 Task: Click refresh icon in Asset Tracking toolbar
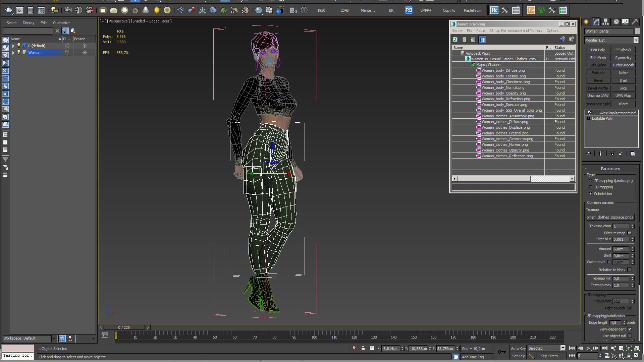pyautogui.click(x=455, y=40)
